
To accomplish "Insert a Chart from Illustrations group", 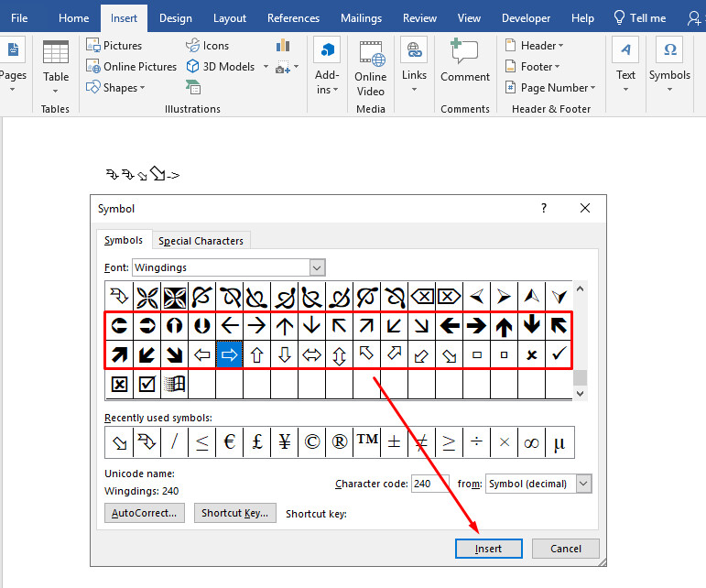I will pos(283,46).
